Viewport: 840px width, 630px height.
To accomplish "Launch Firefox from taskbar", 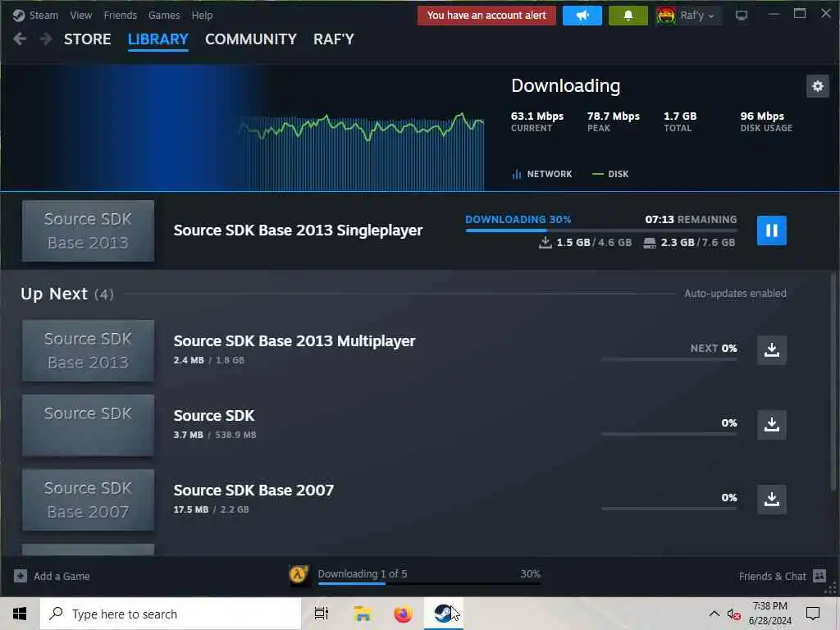I will (x=404, y=614).
